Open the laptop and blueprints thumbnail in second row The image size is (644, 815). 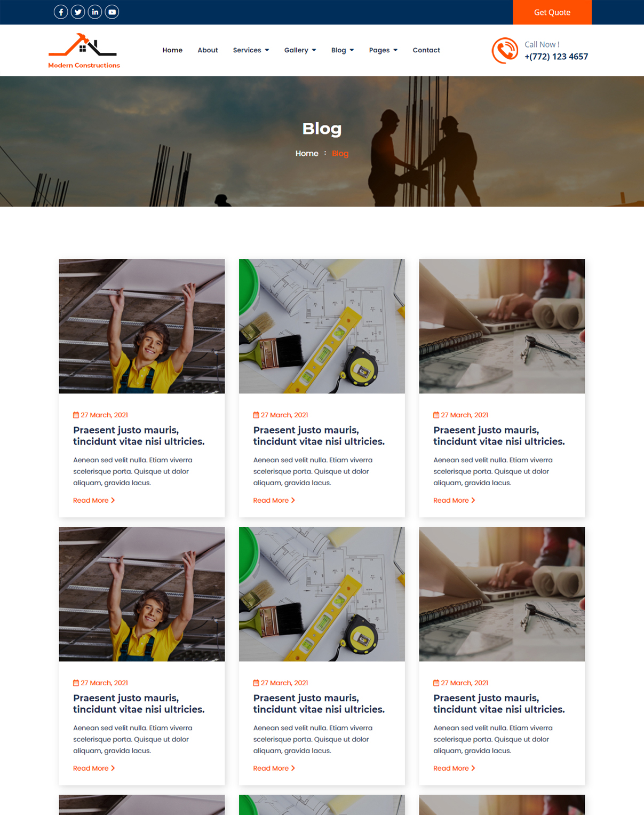(502, 594)
